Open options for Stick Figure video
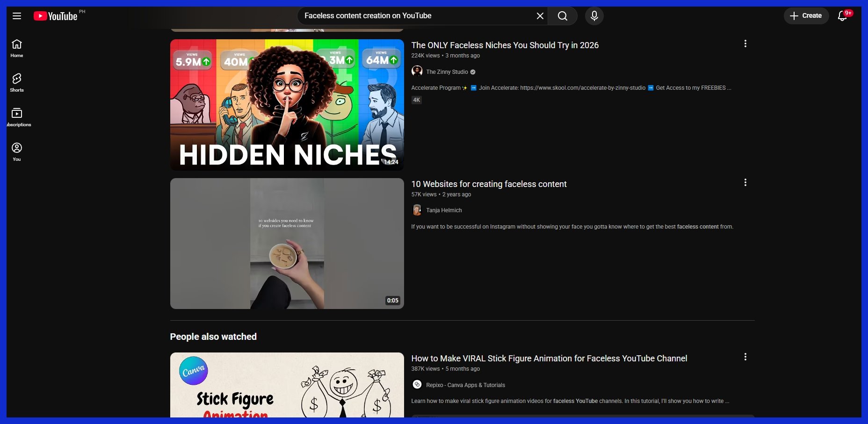Screen dimensions: 868x424 click(x=745, y=357)
